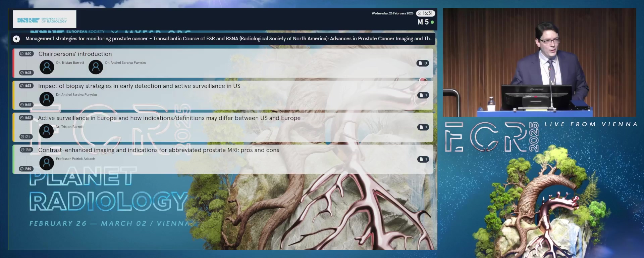The image size is (644, 258).
Task: Click the 16:33 end time badge of Chairpersons' introduction
Action: click(x=26, y=73)
